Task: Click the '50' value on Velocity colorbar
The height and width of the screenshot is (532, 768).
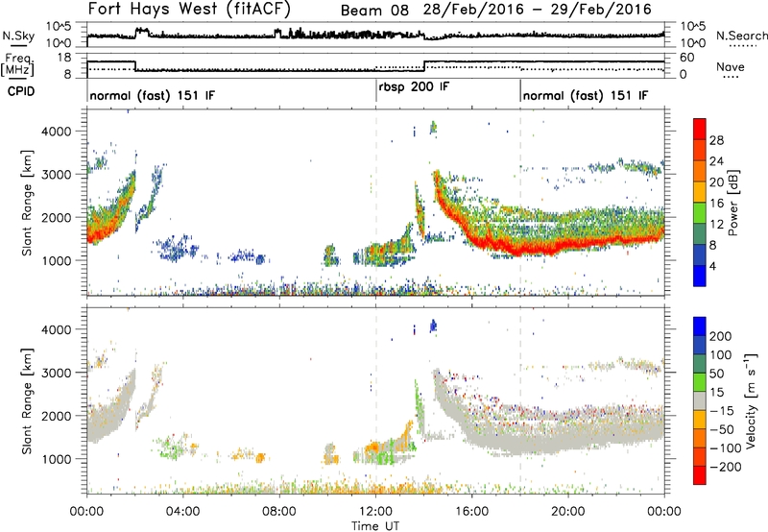Action: pos(716,374)
